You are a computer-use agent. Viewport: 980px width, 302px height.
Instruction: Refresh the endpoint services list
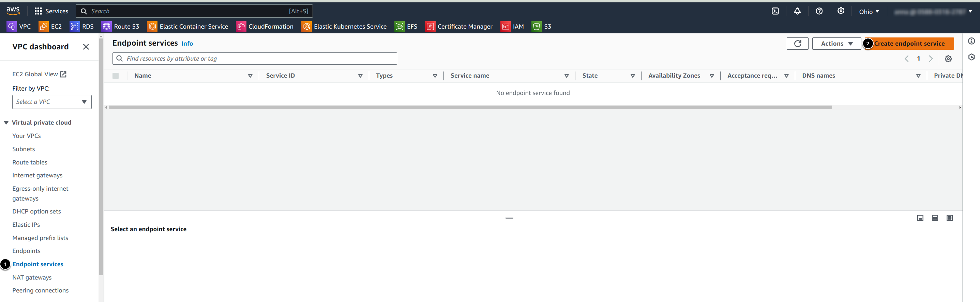(797, 44)
